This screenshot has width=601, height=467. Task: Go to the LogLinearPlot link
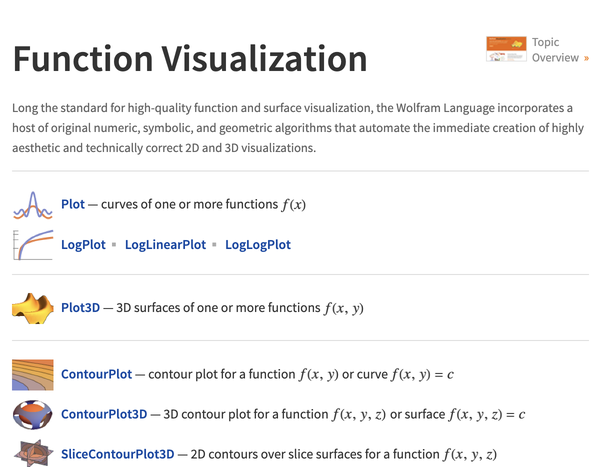point(165,244)
